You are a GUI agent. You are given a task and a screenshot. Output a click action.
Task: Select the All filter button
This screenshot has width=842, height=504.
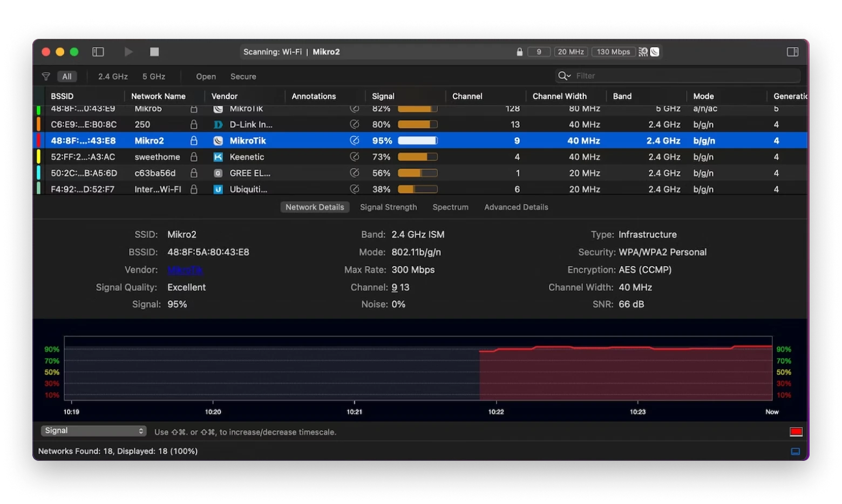(67, 77)
